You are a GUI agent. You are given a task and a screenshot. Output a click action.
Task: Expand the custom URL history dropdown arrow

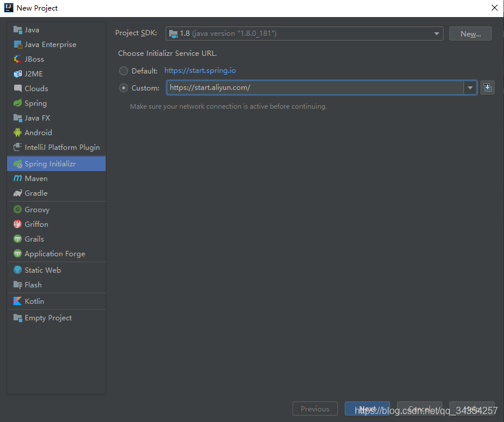[471, 88]
